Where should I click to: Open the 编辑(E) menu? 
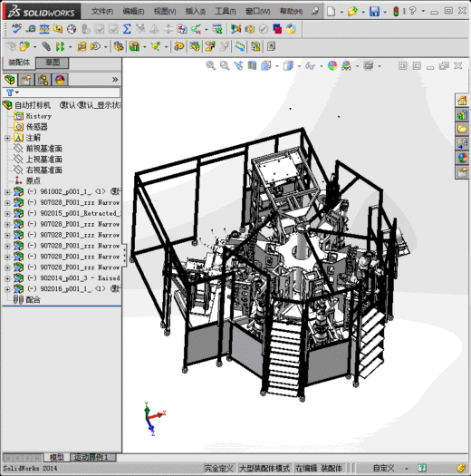coord(133,12)
